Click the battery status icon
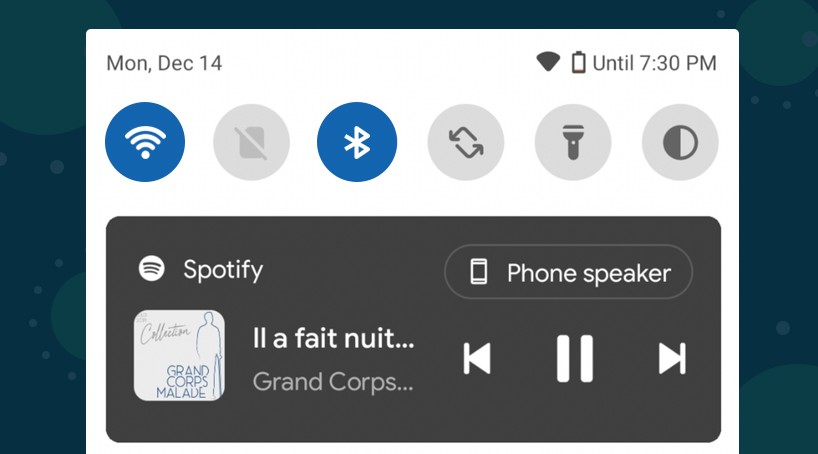818x454 pixels. [578, 63]
